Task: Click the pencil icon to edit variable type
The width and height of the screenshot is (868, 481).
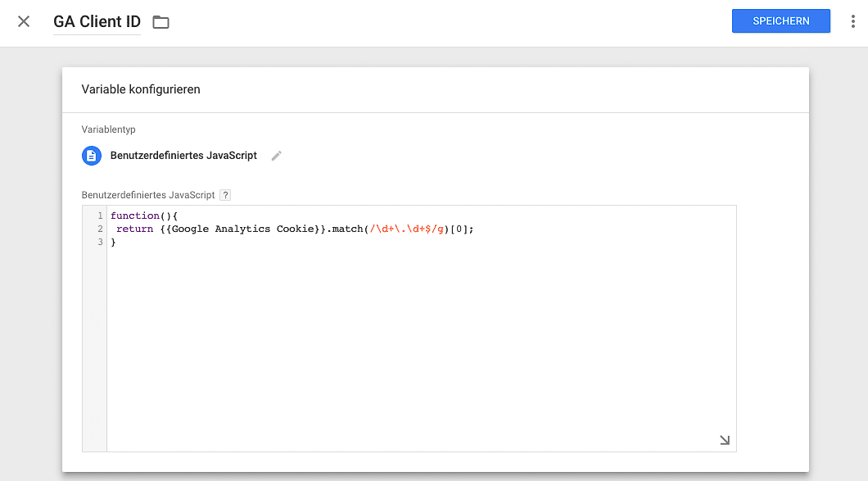Action: tap(276, 156)
